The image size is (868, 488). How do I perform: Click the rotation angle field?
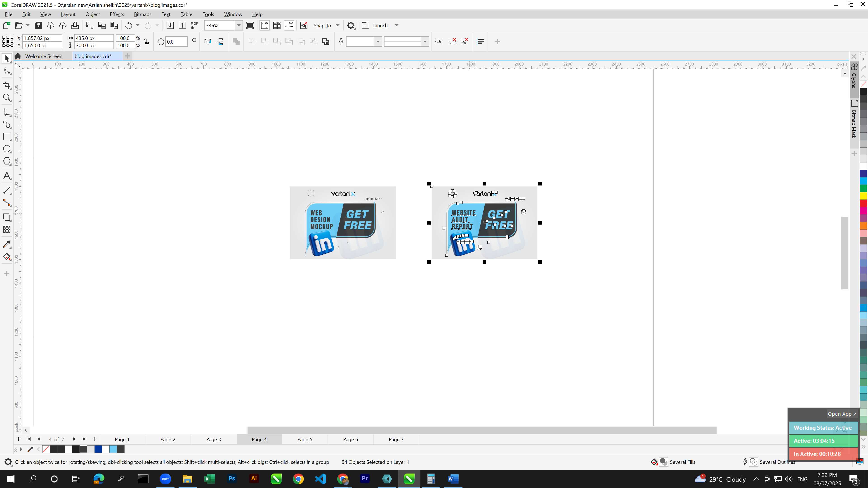176,42
